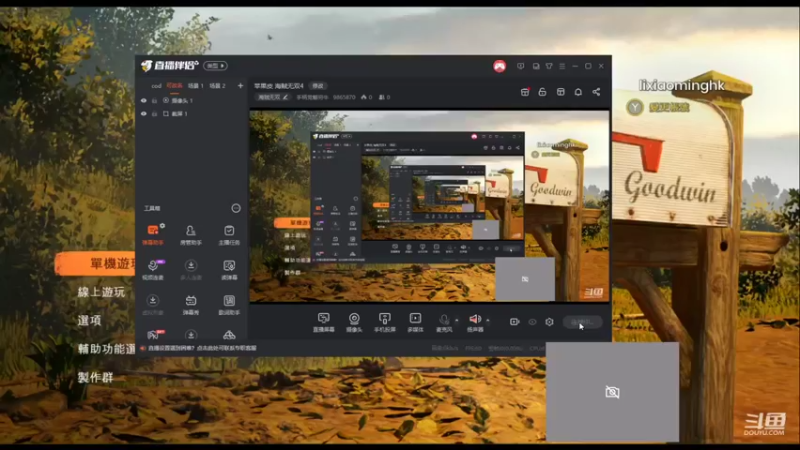Toggle lock on 摄像头 1 source

pos(155,101)
